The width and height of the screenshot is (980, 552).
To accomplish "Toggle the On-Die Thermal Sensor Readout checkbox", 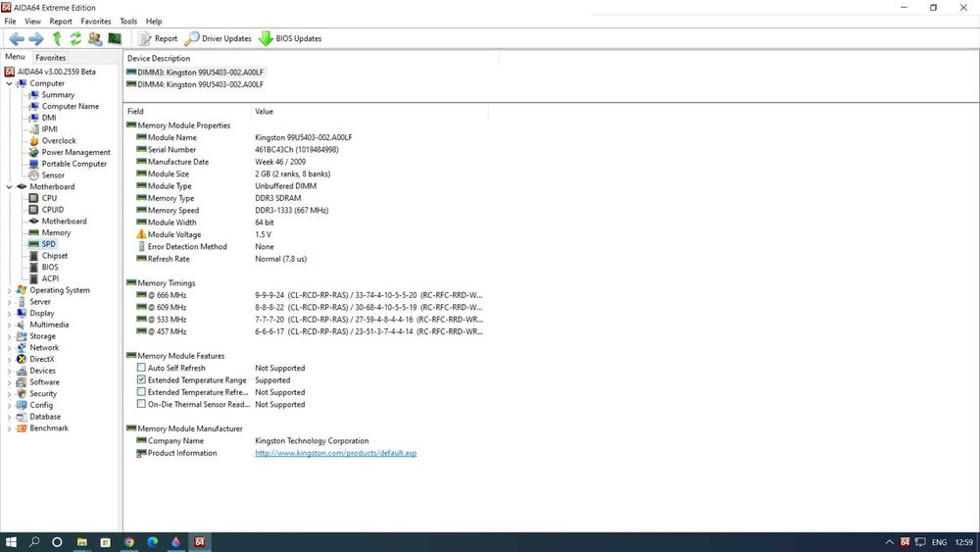I will point(141,404).
